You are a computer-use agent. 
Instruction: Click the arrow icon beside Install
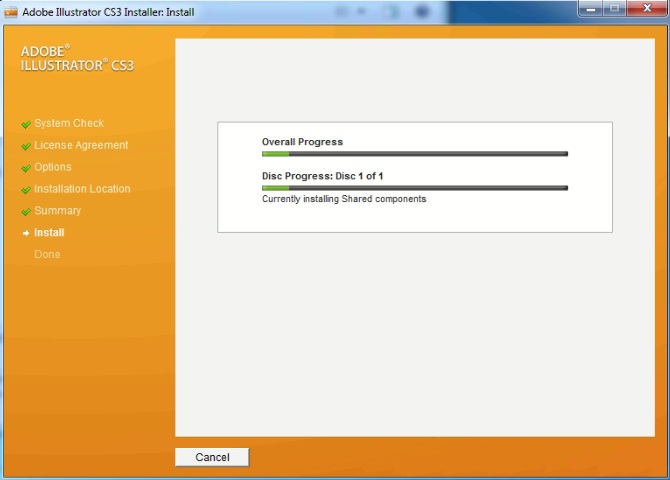(26, 233)
